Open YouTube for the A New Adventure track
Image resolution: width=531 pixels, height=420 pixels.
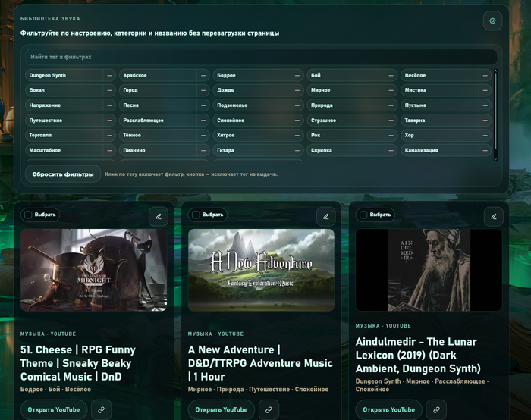coord(222,410)
